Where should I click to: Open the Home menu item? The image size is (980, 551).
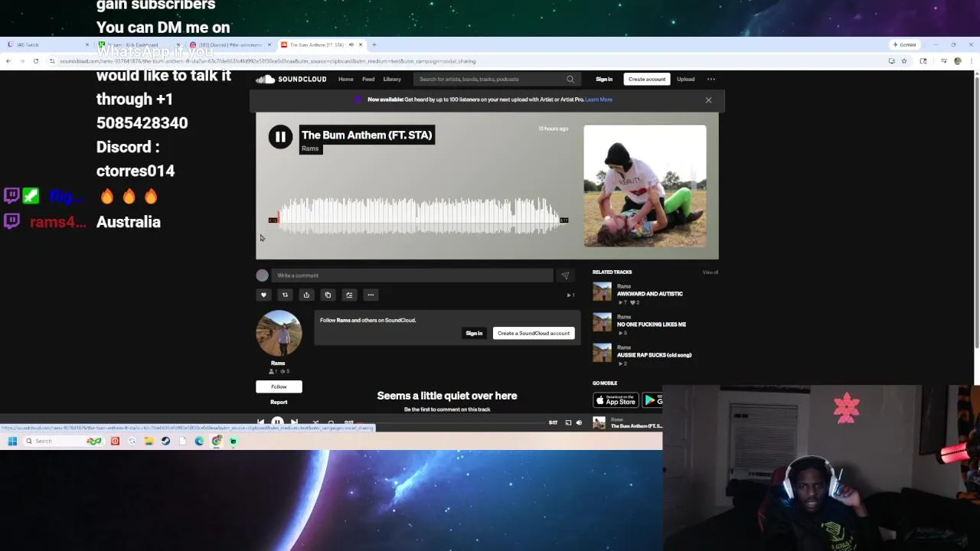[346, 79]
